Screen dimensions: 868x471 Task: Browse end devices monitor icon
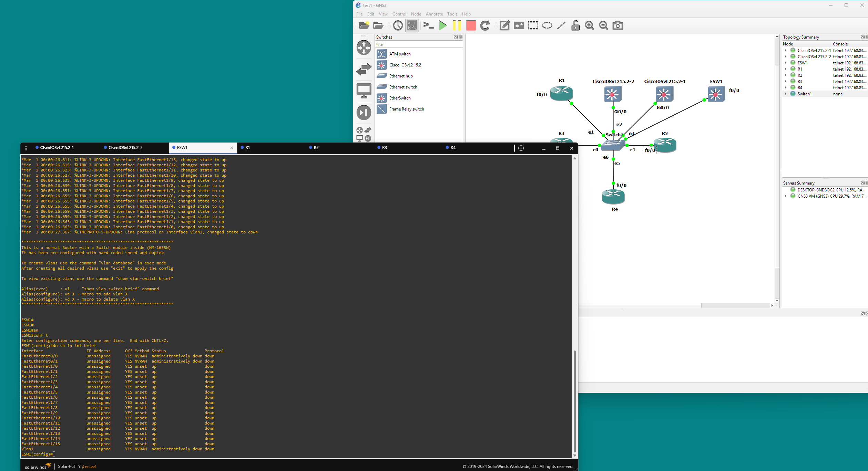[x=364, y=91]
